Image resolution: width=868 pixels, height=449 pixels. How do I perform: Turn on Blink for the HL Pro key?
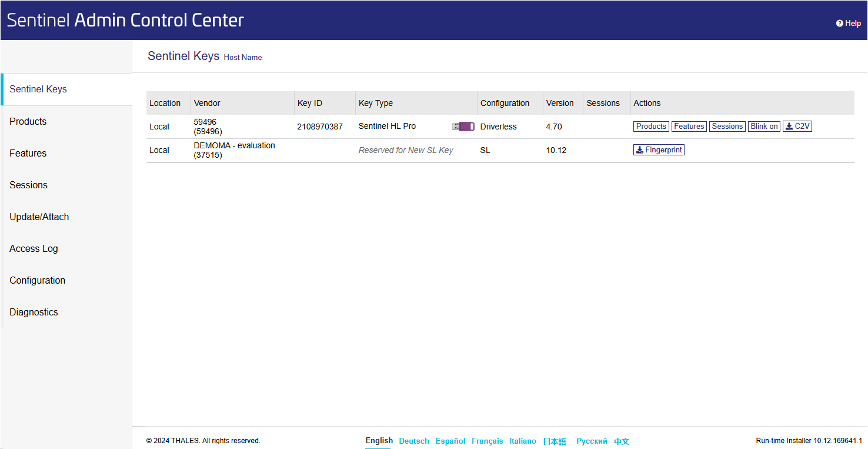(x=764, y=127)
